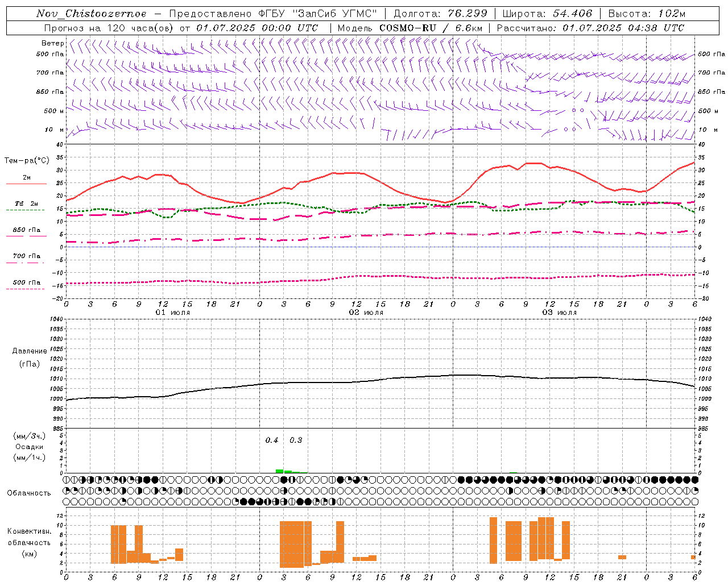Click the '10 м' wind level label on the left
This screenshot has height=582, width=728.
coord(55,130)
